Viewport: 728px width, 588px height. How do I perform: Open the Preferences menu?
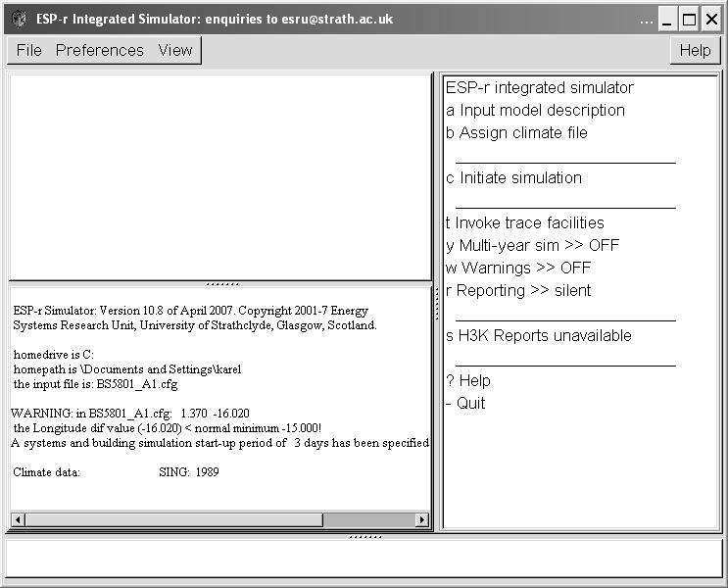click(x=99, y=50)
